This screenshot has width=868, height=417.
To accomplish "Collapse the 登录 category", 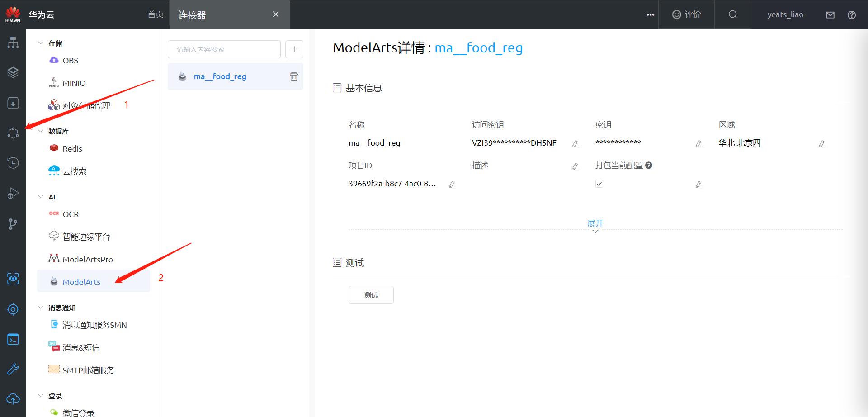I will 41,396.
